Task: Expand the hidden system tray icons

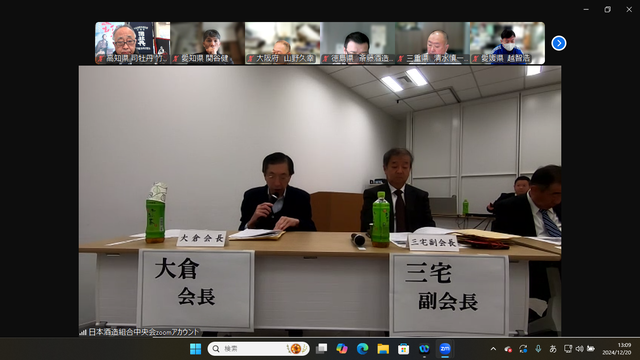Action: tap(493, 349)
